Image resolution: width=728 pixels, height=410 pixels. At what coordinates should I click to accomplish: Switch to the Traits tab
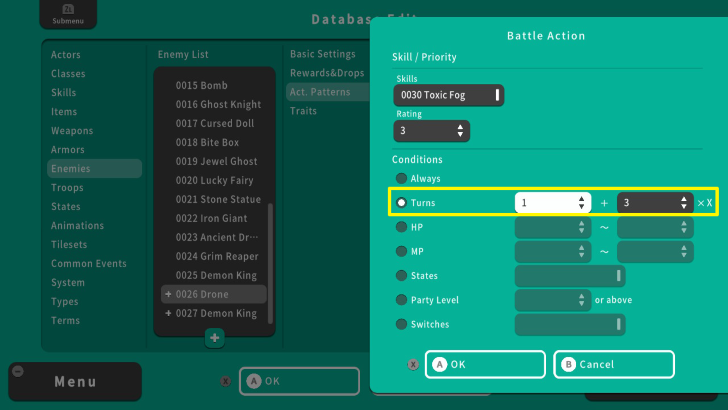click(303, 111)
